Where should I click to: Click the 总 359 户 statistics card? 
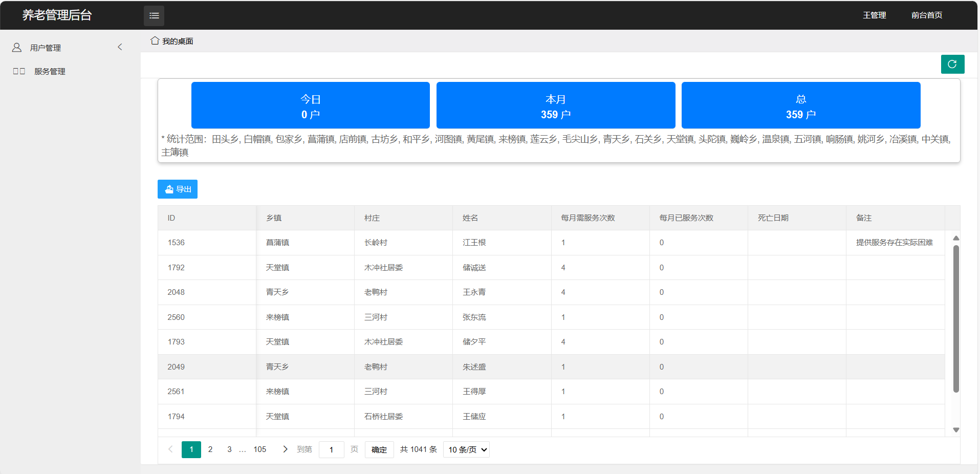click(x=801, y=105)
